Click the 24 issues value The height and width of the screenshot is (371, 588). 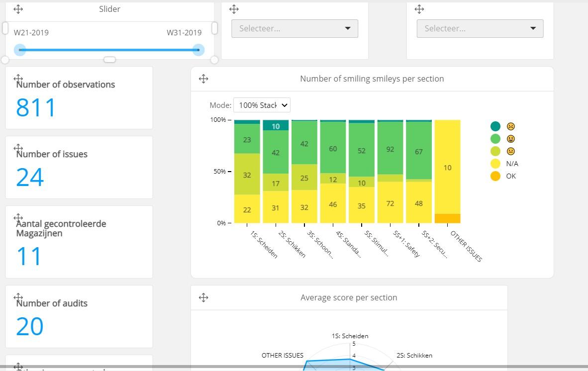(30, 177)
